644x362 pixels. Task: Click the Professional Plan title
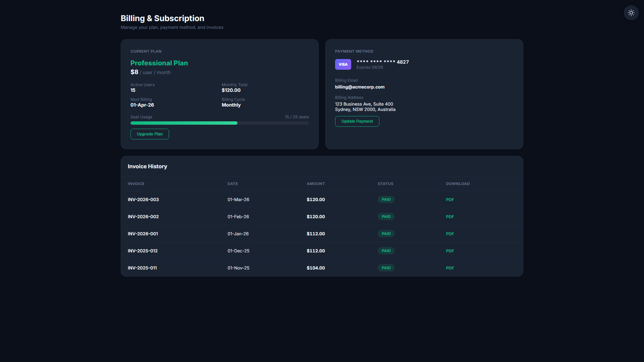point(159,63)
